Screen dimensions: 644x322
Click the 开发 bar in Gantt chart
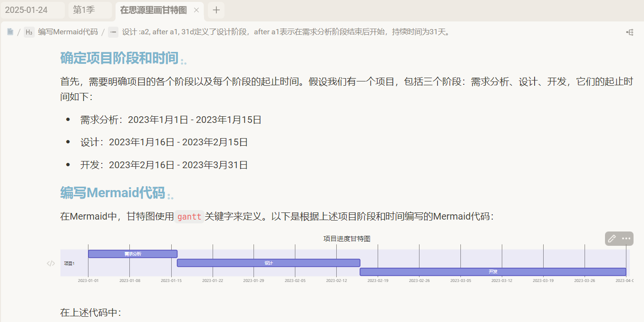point(493,272)
